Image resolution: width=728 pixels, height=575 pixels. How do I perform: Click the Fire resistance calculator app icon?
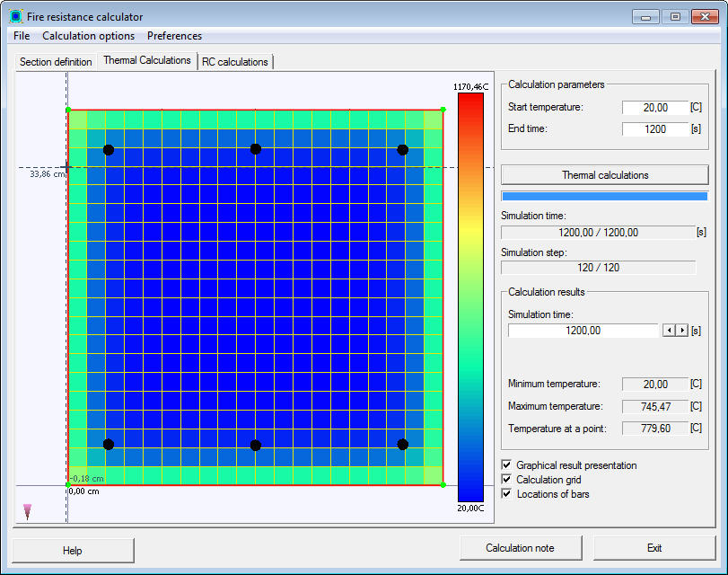click(16, 16)
